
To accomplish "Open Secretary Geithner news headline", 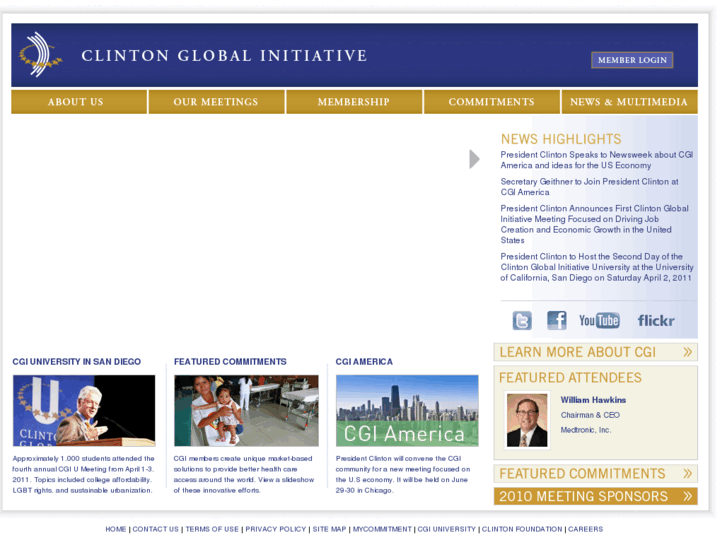I will tap(589, 187).
